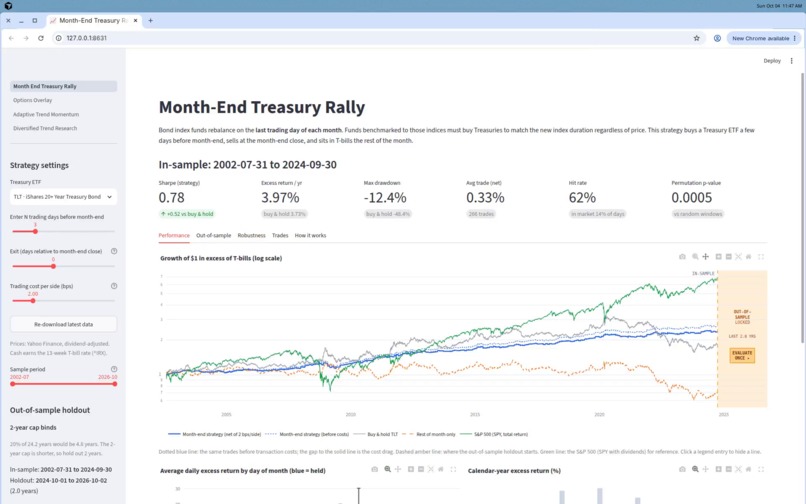Toggle Month-end strategy before costs legend line
806x504 pixels.
[307, 434]
